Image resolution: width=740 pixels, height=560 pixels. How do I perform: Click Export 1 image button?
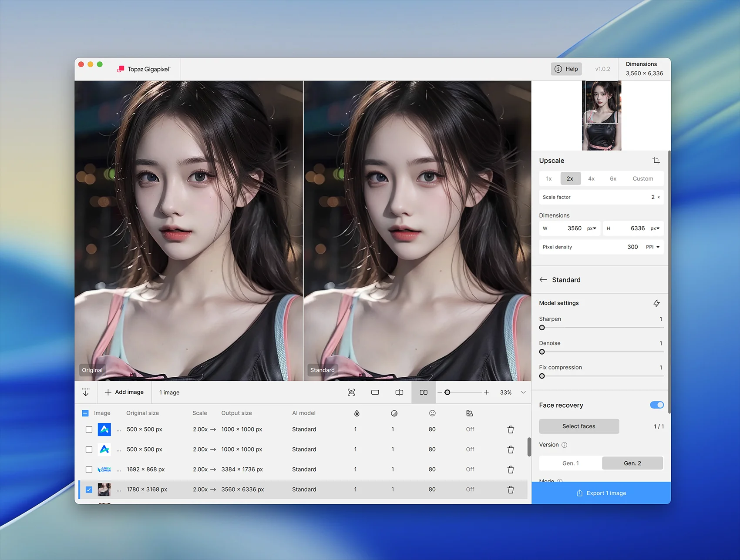tap(601, 493)
